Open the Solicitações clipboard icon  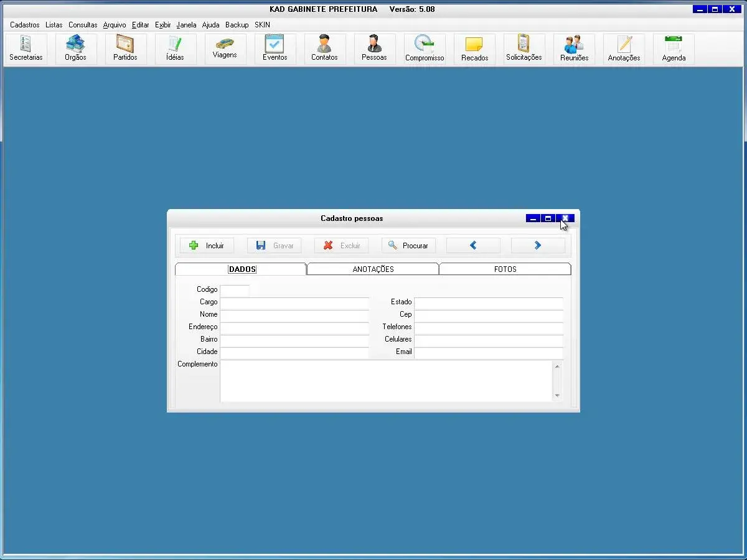click(524, 49)
